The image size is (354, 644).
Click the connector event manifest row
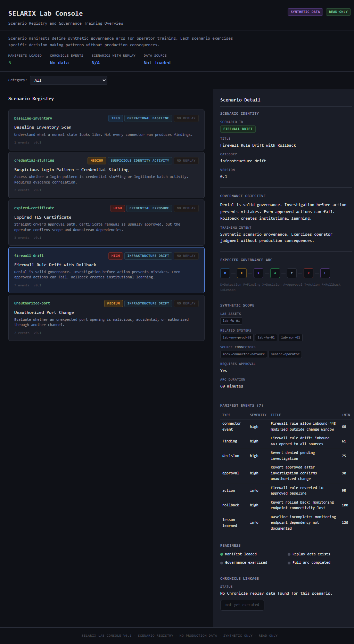tap(286, 426)
